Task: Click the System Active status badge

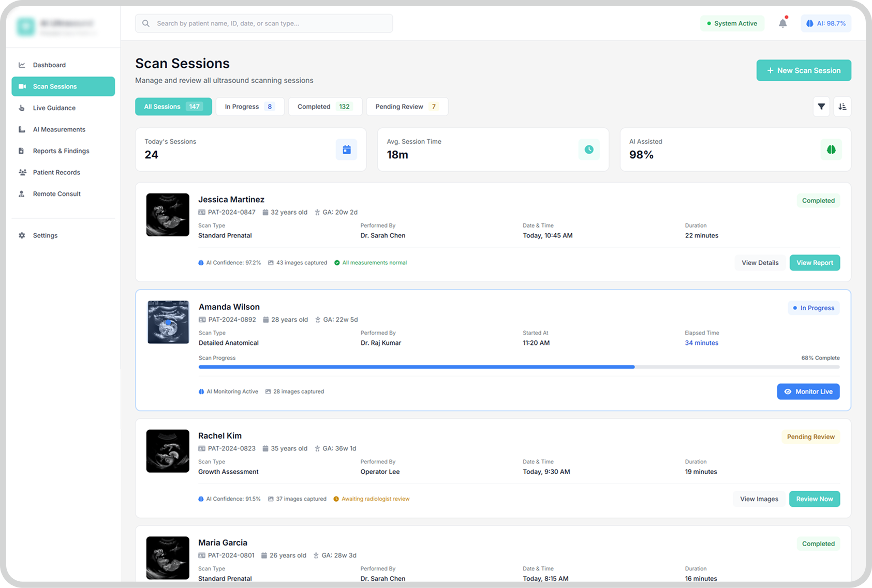Action: click(x=732, y=23)
